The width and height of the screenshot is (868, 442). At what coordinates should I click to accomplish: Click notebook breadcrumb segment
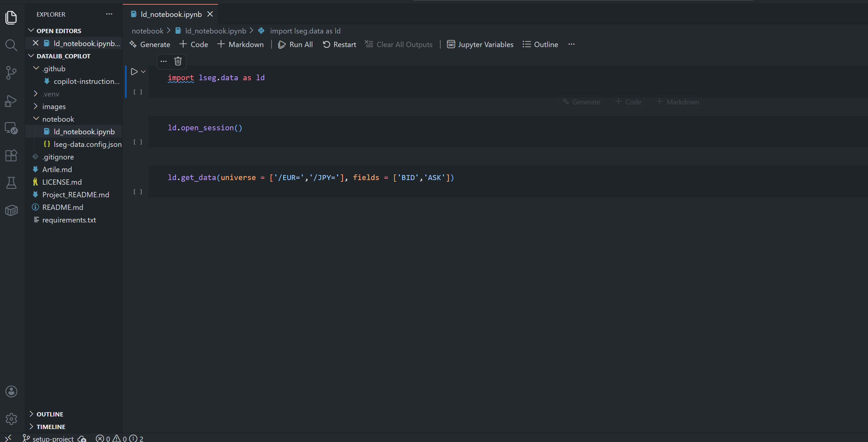pyautogui.click(x=147, y=31)
